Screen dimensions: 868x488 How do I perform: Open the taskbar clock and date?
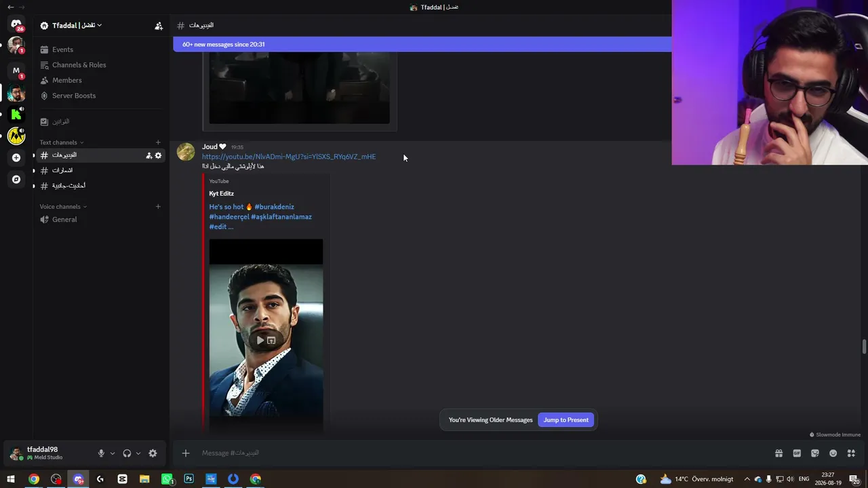pyautogui.click(x=828, y=479)
